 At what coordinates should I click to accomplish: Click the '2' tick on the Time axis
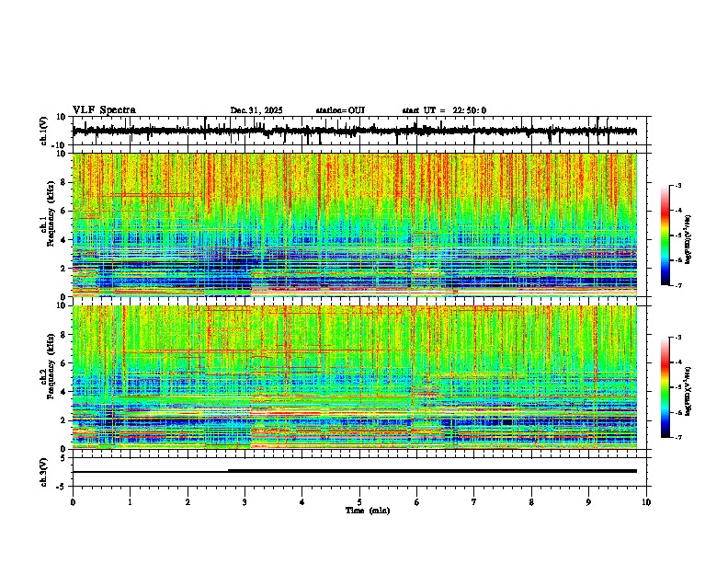188,502
